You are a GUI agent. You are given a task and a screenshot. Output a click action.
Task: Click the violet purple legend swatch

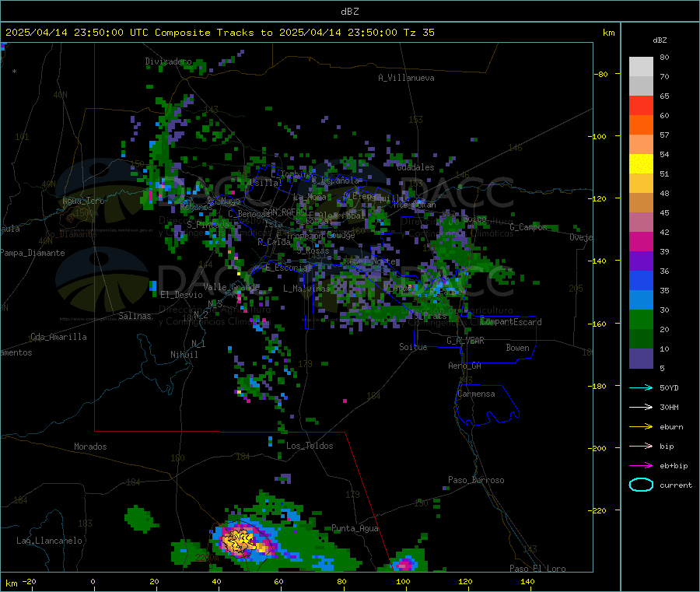(641, 261)
